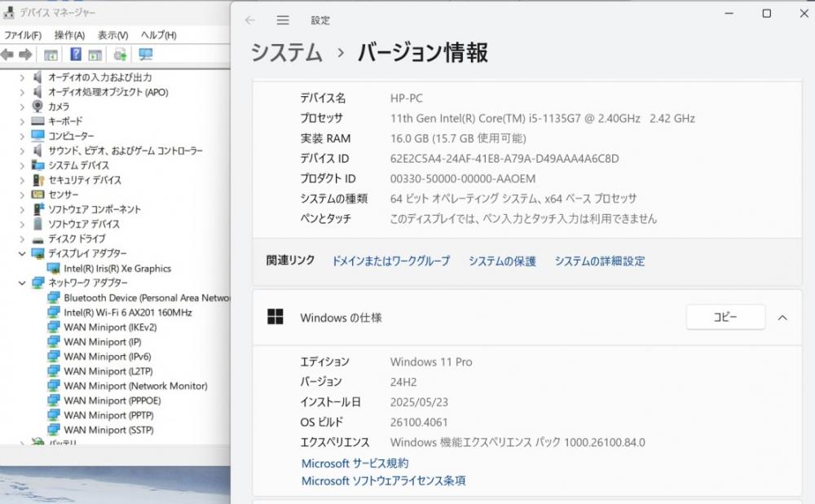Click the device name HP-PC
Image resolution: width=815 pixels, height=504 pixels.
point(407,98)
